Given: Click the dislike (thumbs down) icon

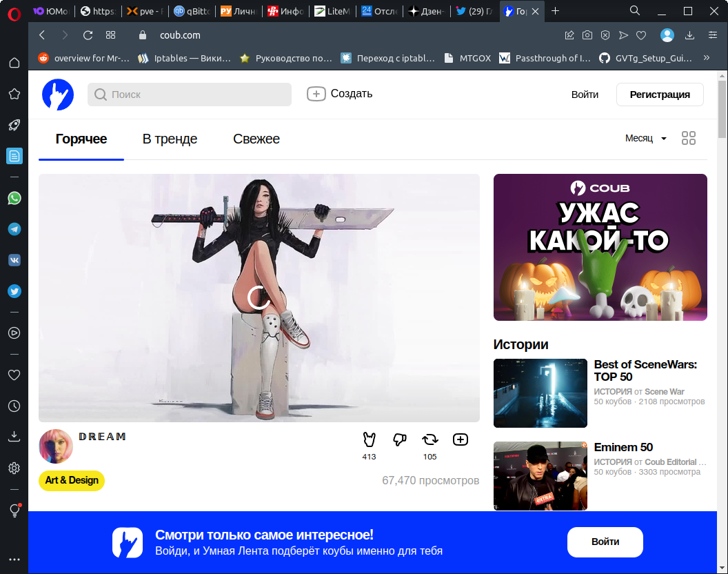Looking at the screenshot, I should click(399, 439).
